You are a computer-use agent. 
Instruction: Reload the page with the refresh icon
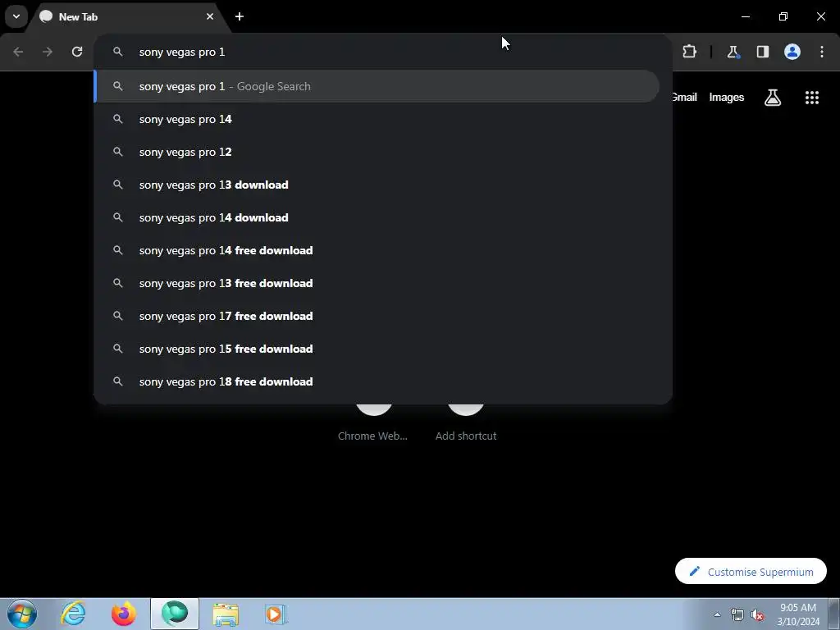(77, 52)
